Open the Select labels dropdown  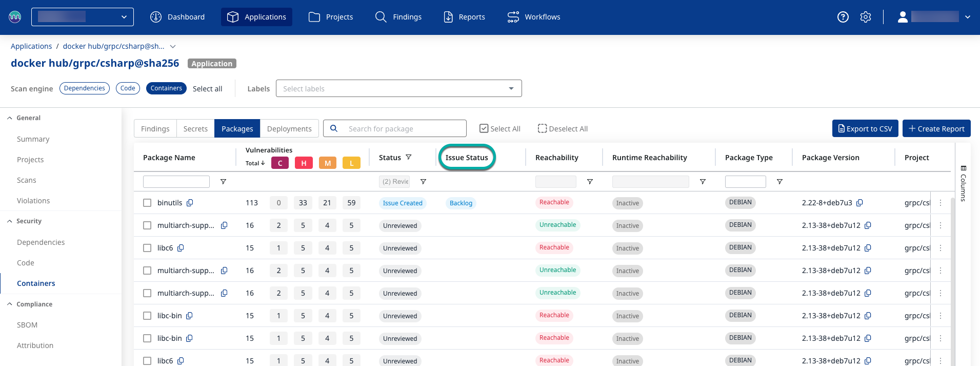click(x=398, y=88)
